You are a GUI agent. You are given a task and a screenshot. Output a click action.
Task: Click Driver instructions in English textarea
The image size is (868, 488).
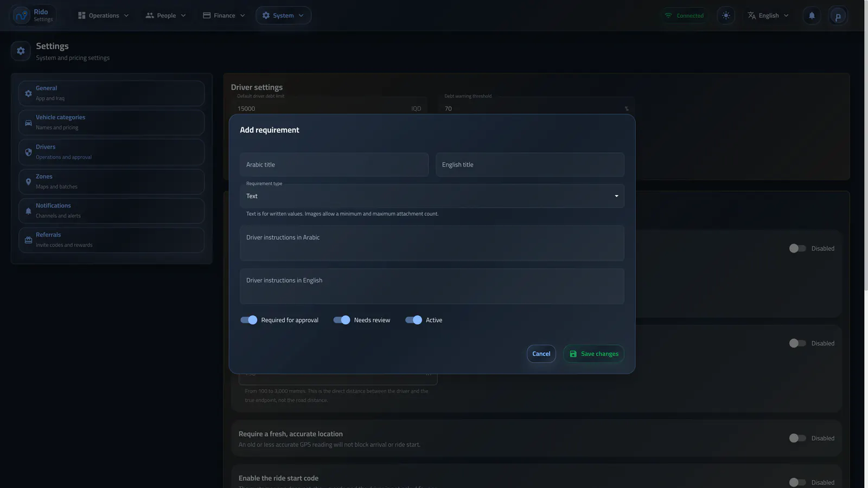[x=432, y=286]
